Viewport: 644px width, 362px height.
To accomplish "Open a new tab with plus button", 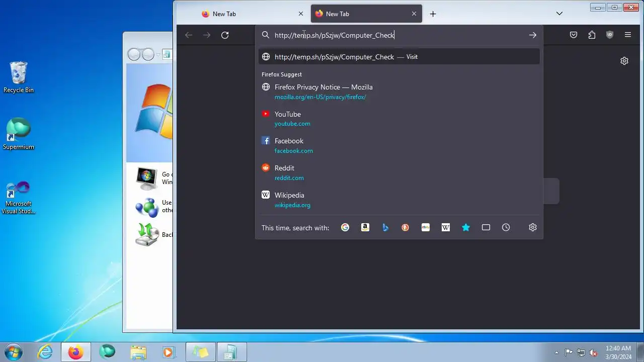I will tap(433, 14).
